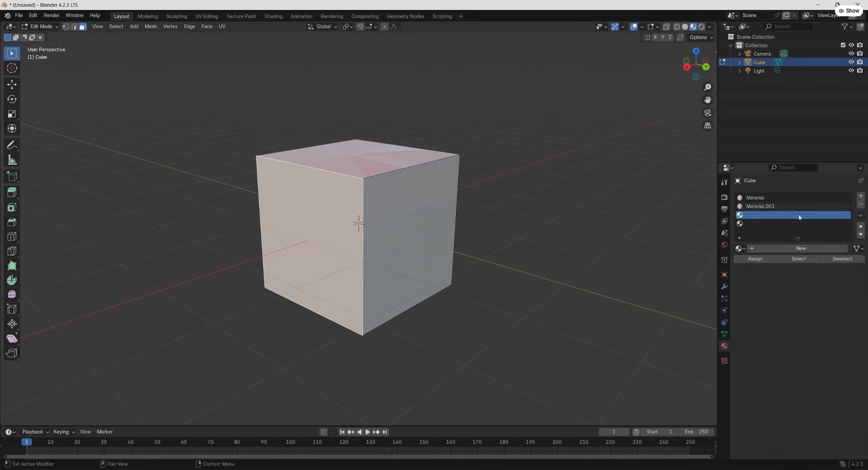Switch to face select mode
Viewport: 868px width, 470px height.
82,27
